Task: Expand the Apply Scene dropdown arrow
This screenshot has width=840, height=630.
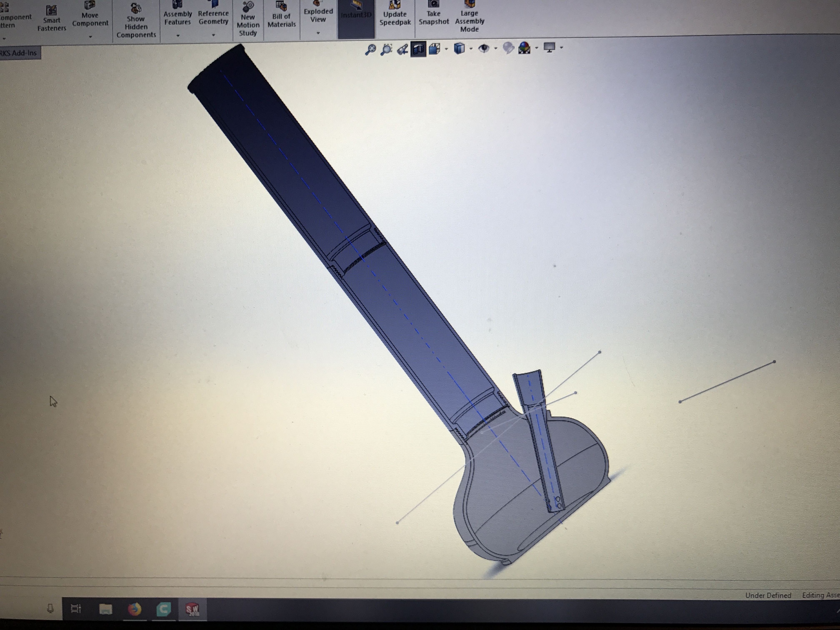Action: click(536, 48)
